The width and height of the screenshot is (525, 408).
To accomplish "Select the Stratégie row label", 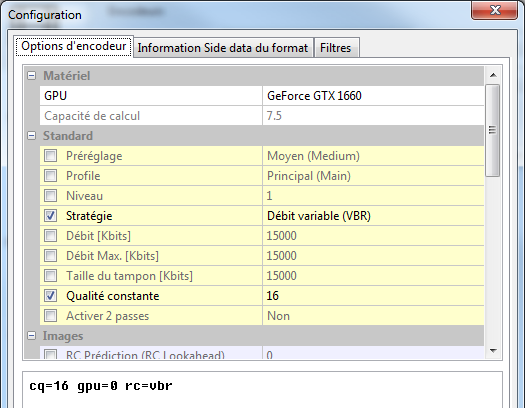I will (x=89, y=216).
